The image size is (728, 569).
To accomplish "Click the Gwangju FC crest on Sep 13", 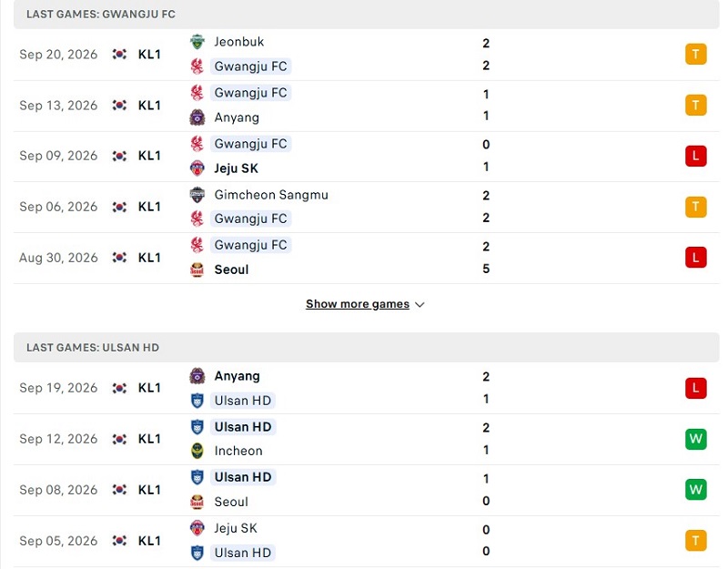I will click(x=197, y=93).
